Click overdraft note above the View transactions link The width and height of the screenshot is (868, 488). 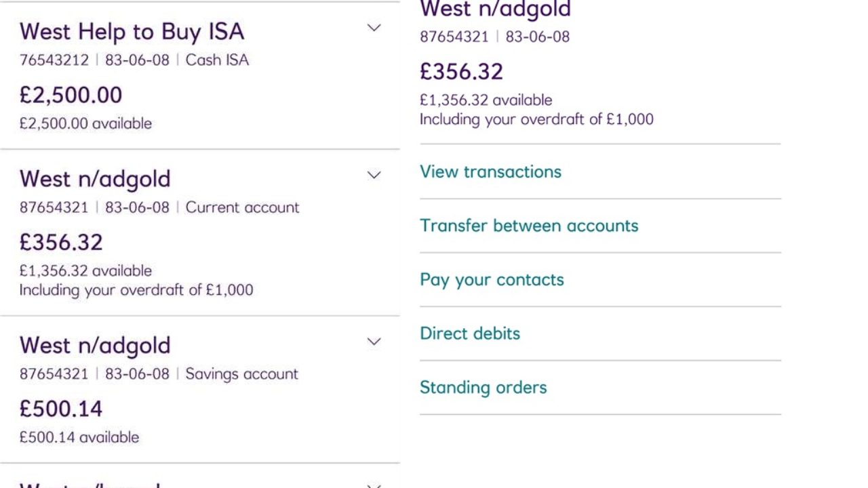coord(536,119)
